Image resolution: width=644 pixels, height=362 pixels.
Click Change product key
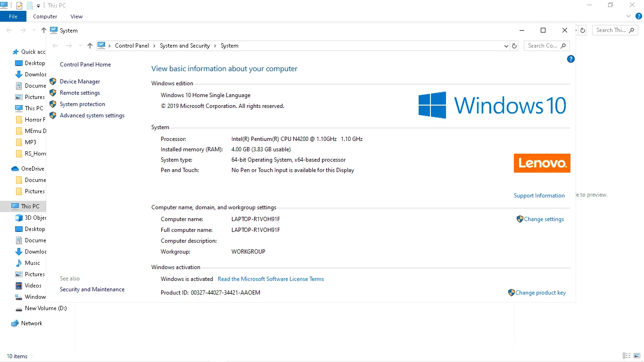(541, 293)
